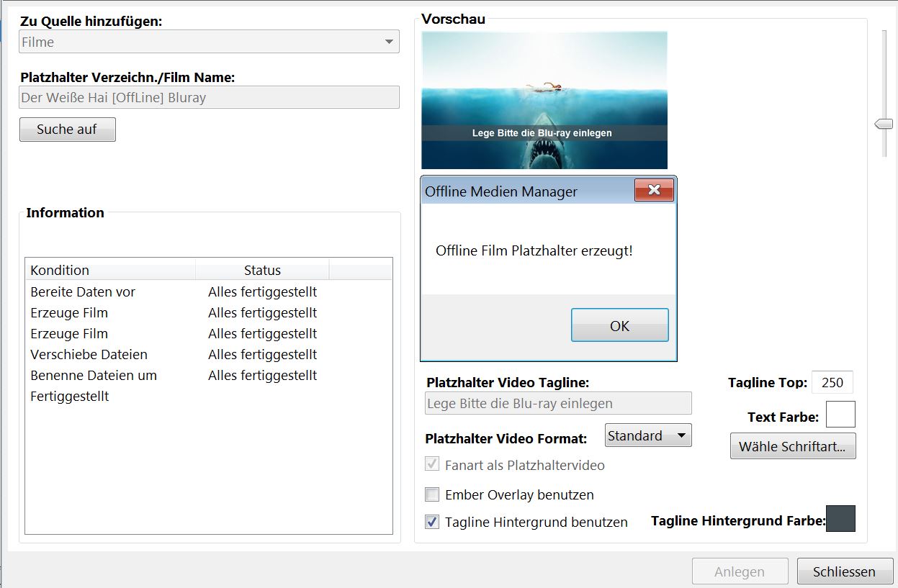The image size is (898, 588).
Task: Click the status of 'Bereite Daten vor'
Action: (263, 292)
